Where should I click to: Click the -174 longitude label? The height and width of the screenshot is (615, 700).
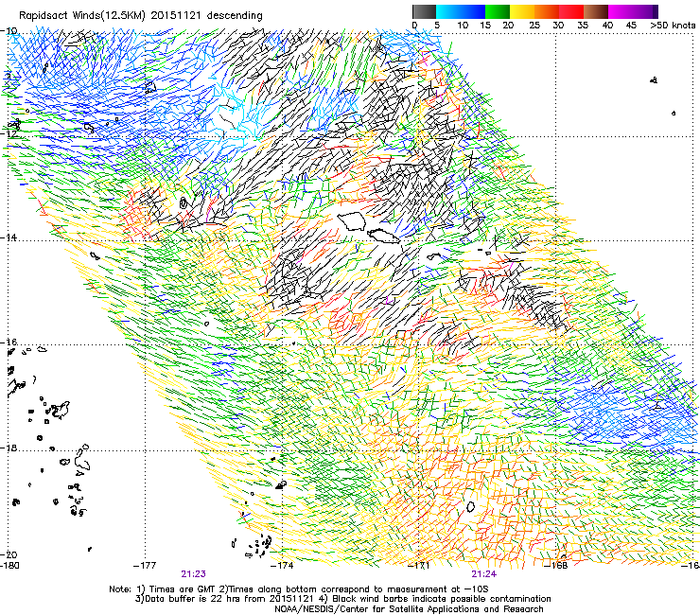(282, 566)
